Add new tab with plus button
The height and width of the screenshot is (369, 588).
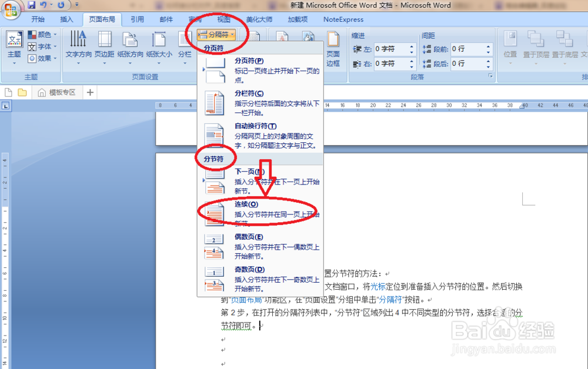(x=90, y=92)
